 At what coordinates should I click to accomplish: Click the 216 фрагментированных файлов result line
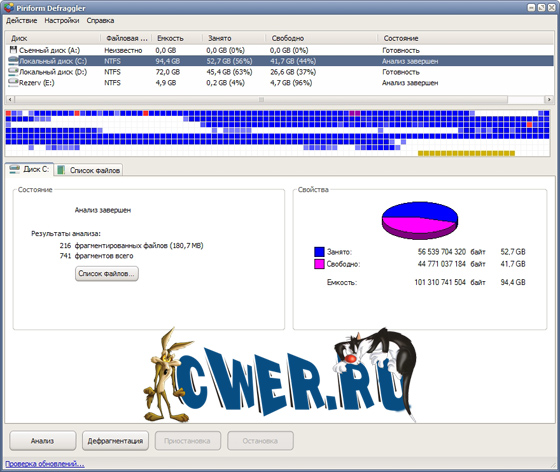coord(131,246)
